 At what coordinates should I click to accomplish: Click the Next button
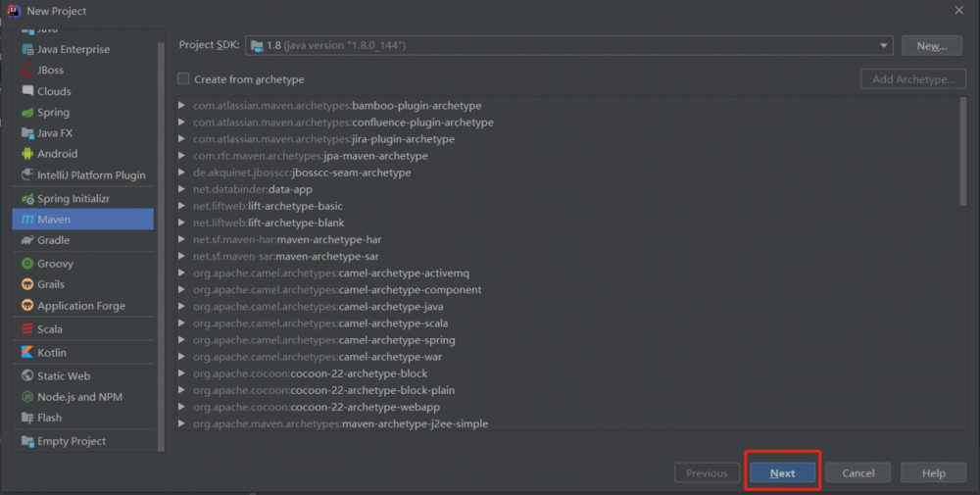[782, 473]
